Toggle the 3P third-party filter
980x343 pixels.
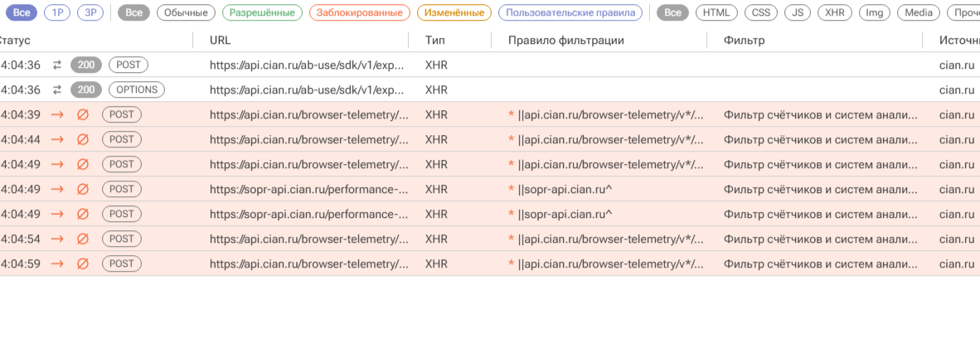click(90, 12)
